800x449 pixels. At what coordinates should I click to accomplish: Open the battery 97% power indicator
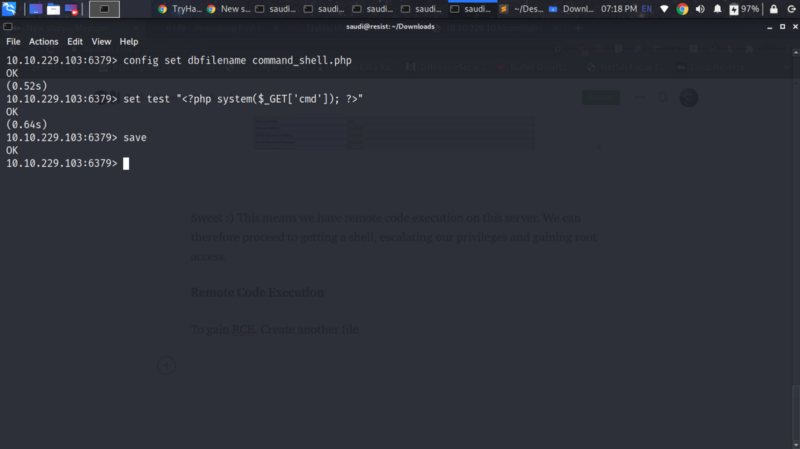744,9
